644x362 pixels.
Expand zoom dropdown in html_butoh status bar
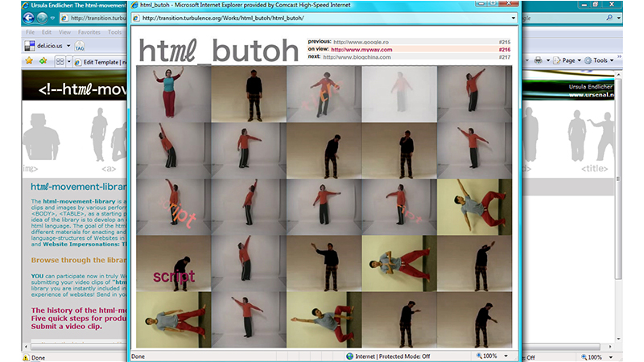click(506, 356)
